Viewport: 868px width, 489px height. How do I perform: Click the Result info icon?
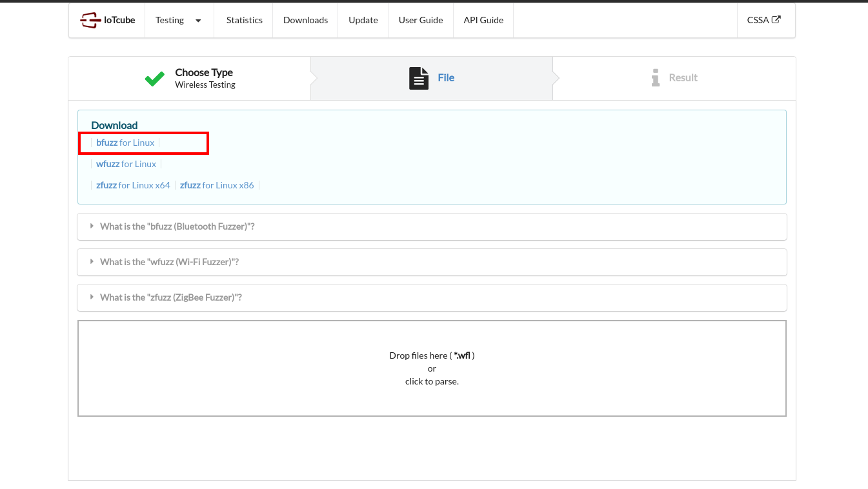pyautogui.click(x=656, y=78)
